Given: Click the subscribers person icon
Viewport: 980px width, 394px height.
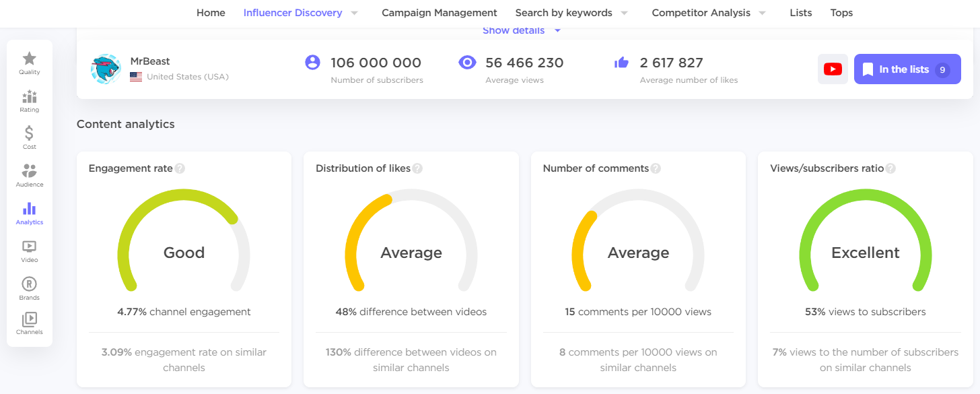Looking at the screenshot, I should tap(312, 63).
